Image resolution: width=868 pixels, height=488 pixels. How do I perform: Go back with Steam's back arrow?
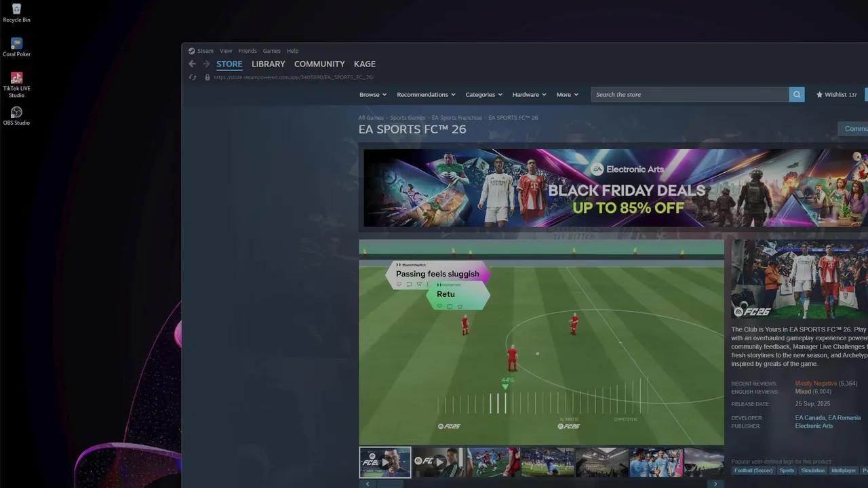click(192, 64)
